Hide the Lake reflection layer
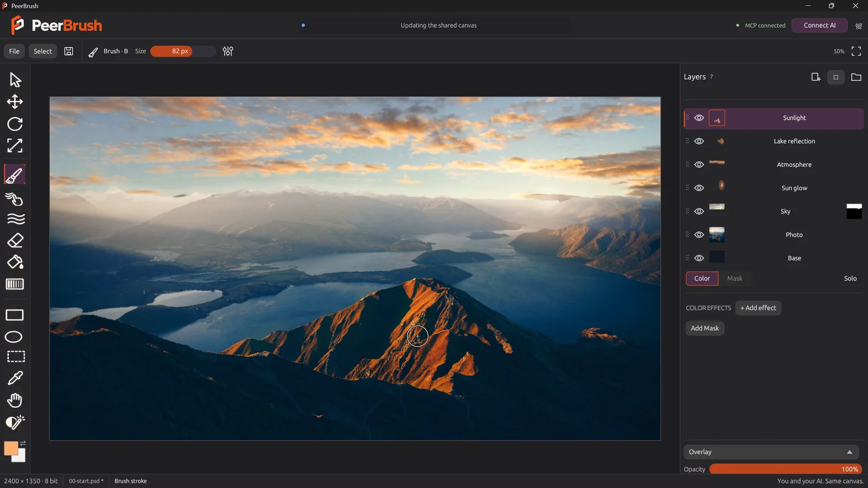 click(x=699, y=141)
